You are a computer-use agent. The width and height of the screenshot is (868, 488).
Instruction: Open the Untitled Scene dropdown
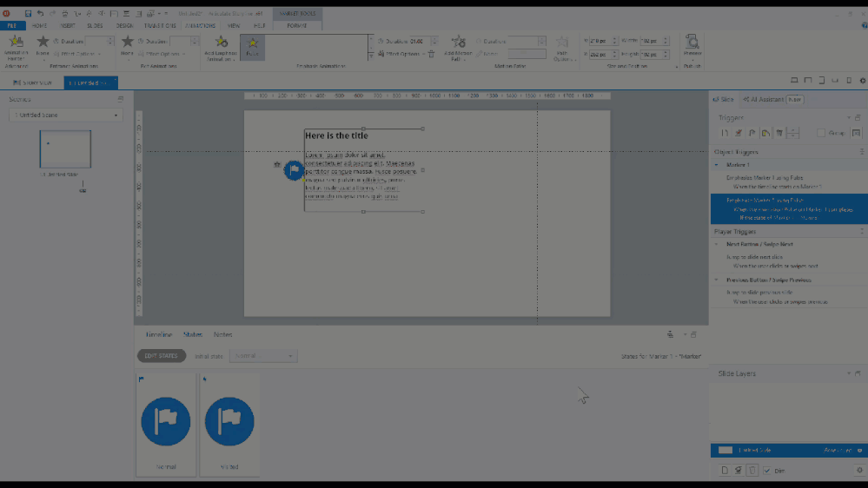pyautogui.click(x=66, y=115)
